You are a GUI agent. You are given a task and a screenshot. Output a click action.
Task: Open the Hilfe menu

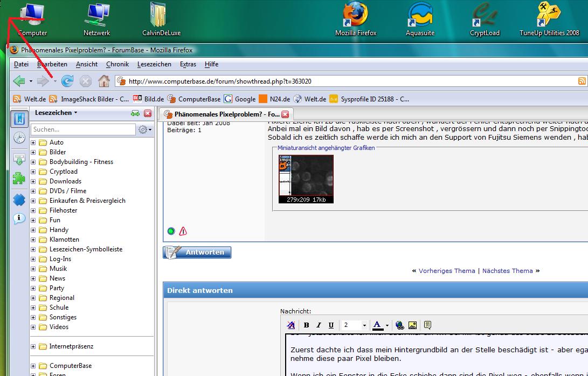coord(211,64)
